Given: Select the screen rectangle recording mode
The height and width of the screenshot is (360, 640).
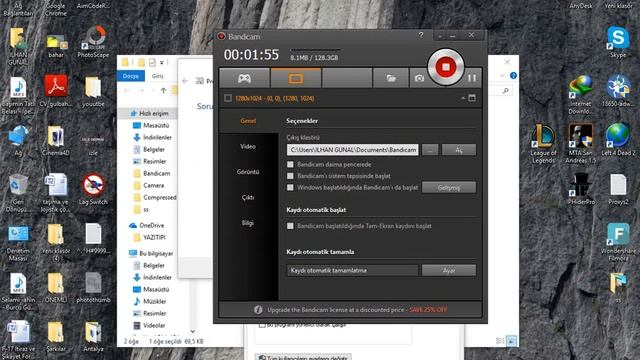Looking at the screenshot, I should (x=296, y=78).
